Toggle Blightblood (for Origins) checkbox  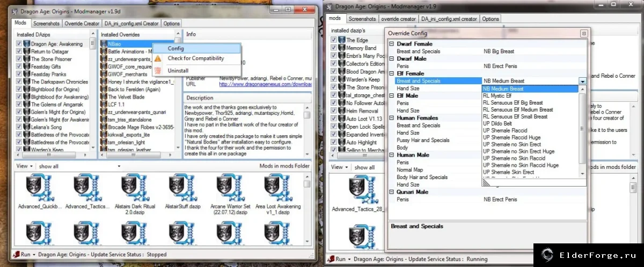19,89
